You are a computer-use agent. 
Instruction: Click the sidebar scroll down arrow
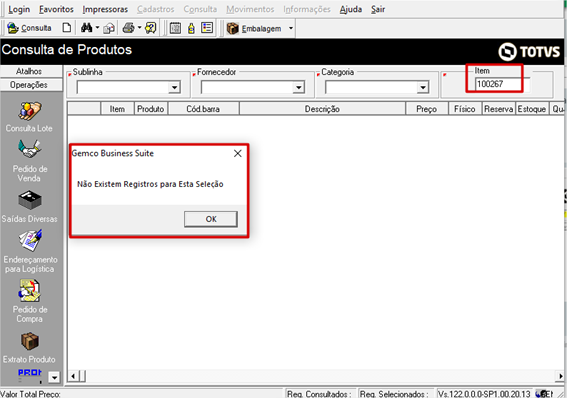pos(54,377)
